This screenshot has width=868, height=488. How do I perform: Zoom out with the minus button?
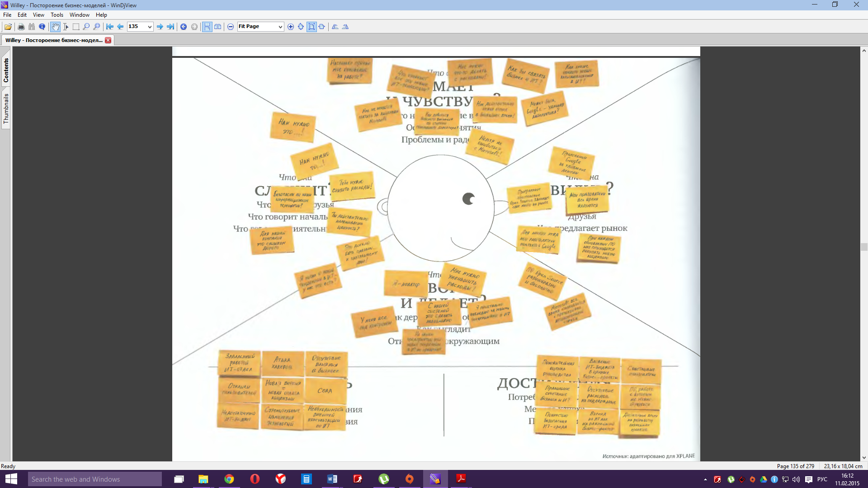click(231, 27)
